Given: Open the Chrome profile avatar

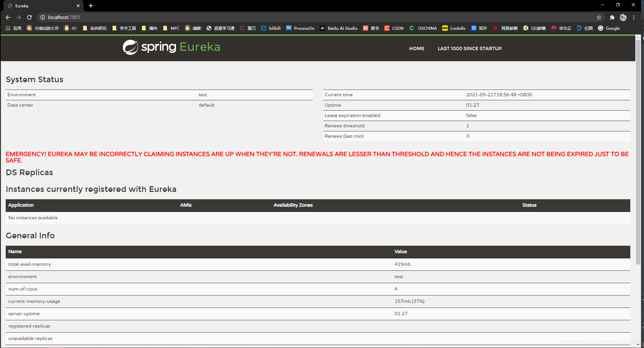Looking at the screenshot, I should [623, 17].
